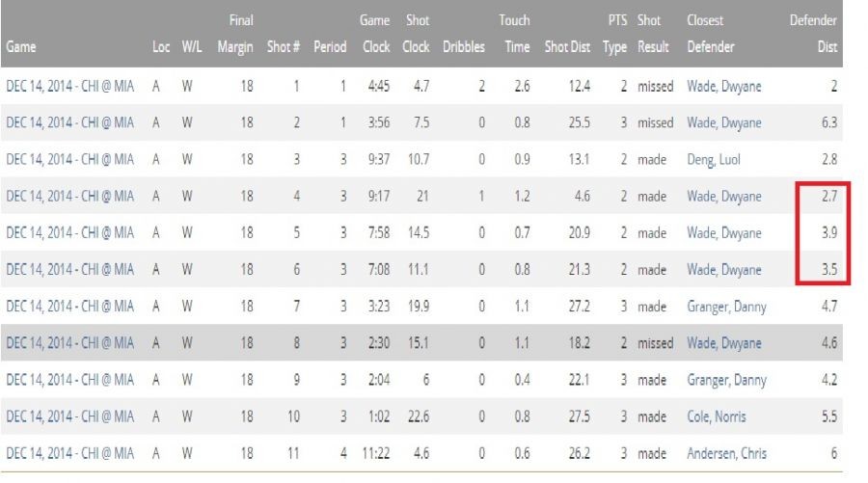Sort by the Touch Time column header
The width and height of the screenshot is (868, 483).
514,34
